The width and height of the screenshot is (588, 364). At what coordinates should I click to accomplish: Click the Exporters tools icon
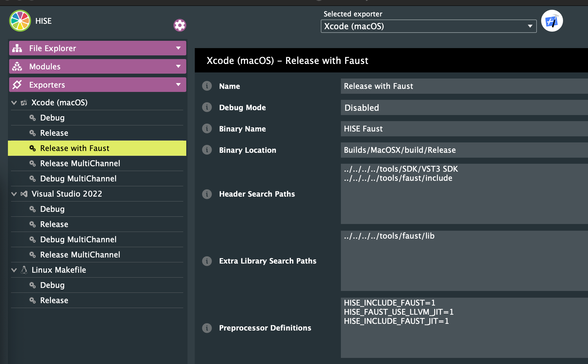pos(17,85)
